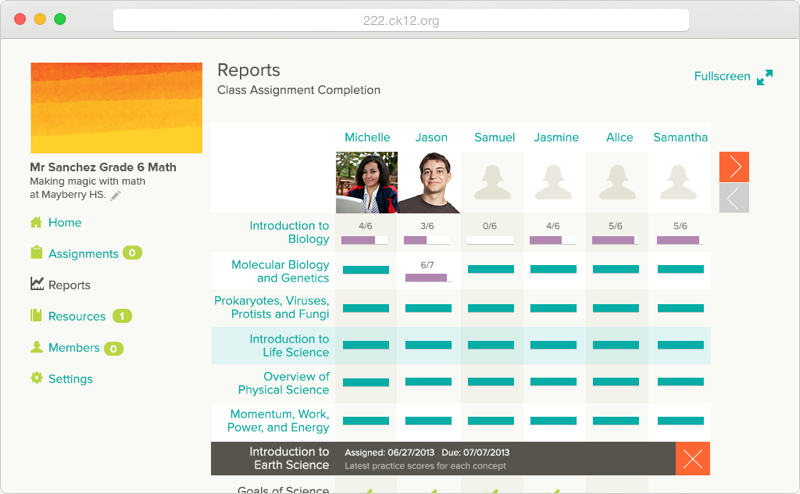Viewport: 800px width, 494px height.
Task: Click Jasmine's Prokaryotes, Viruses completed bar
Action: click(553, 308)
